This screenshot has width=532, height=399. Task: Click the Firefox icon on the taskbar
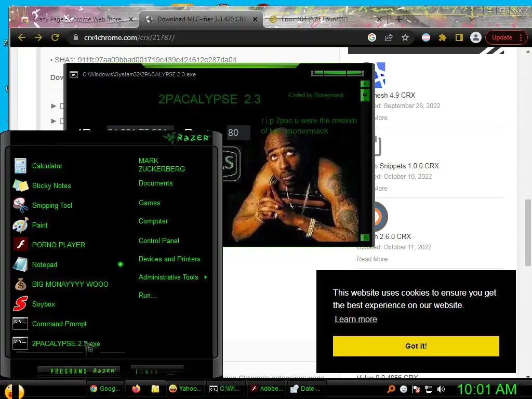[136, 389]
